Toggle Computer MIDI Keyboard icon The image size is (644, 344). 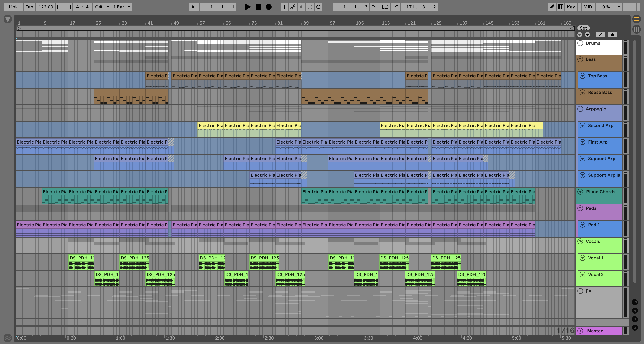click(561, 7)
